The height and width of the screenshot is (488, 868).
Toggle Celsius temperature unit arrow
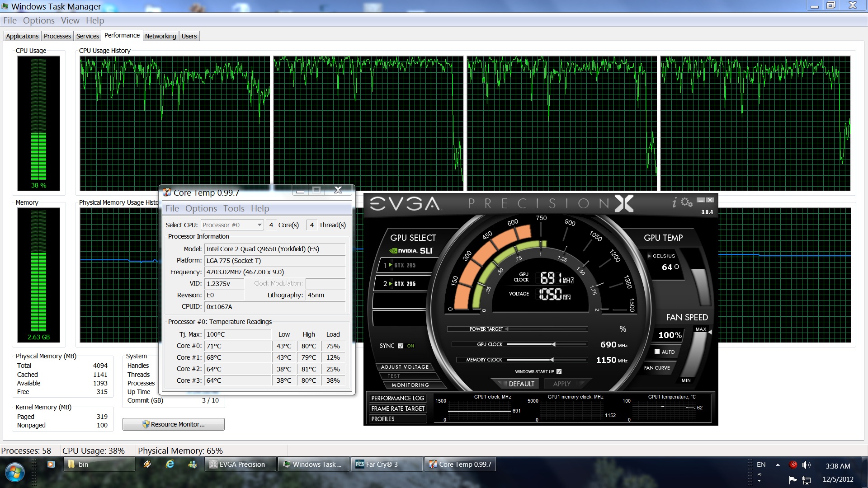[649, 256]
